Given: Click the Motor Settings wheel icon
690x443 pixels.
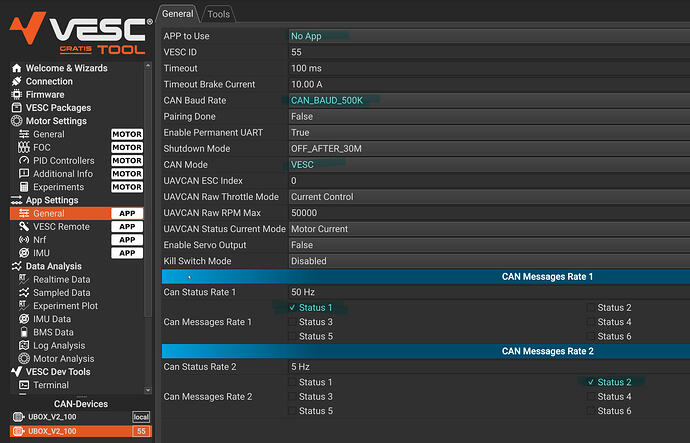Looking at the screenshot, I should click(17, 121).
